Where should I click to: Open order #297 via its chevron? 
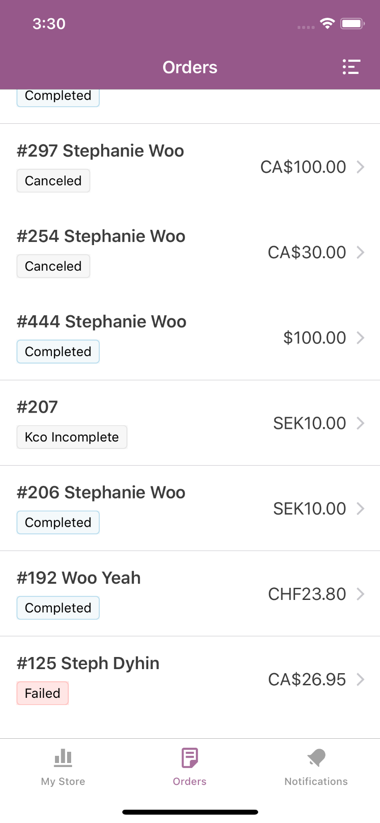pyautogui.click(x=360, y=167)
